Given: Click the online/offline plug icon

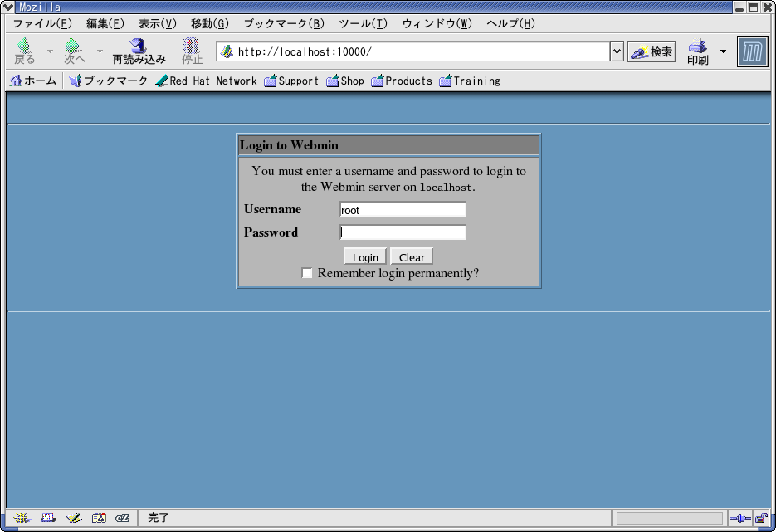Looking at the screenshot, I should click(739, 518).
